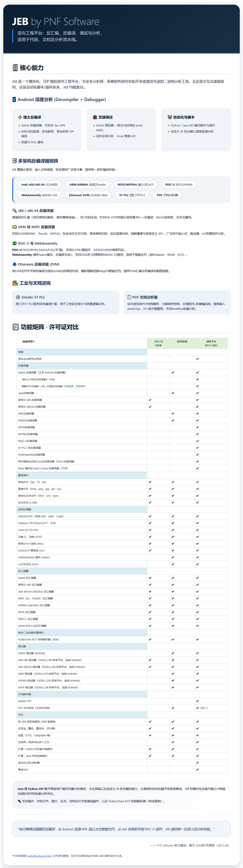The width and height of the screenshot is (243, 868).
Task: Open the 开源 link in Diem (Libra) row
Action: (x=64, y=468)
